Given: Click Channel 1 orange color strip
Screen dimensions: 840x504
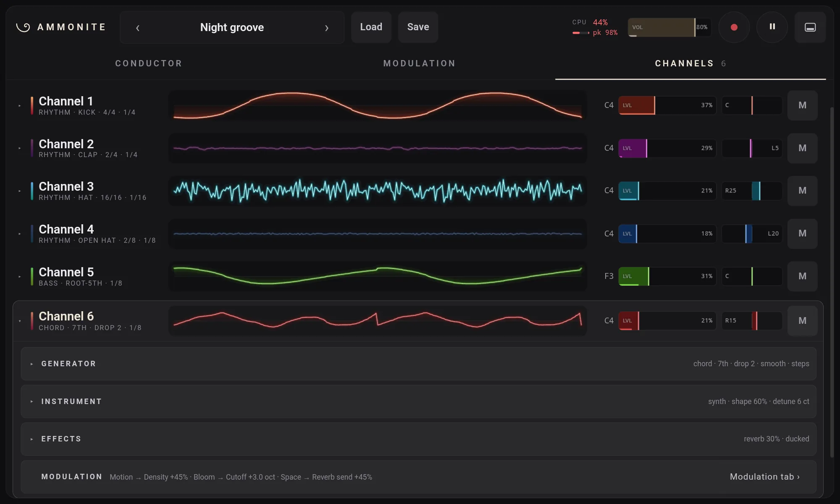Looking at the screenshot, I should 32,105.
